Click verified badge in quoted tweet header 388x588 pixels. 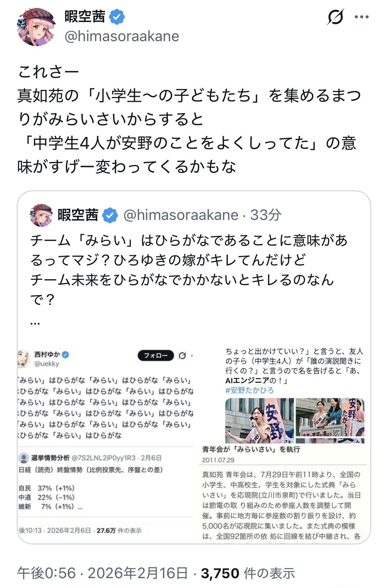(x=110, y=215)
